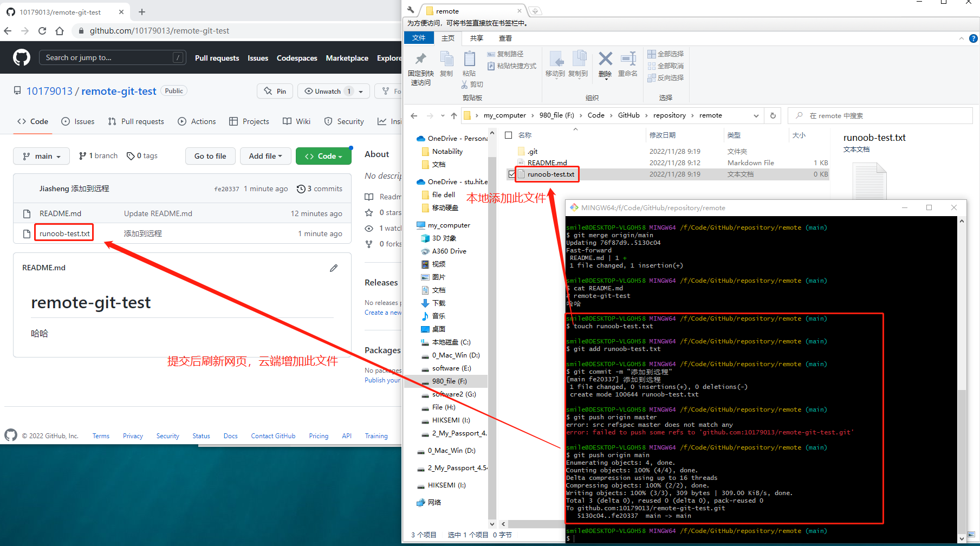
Task: Close the remote-git-test browser tab
Action: pos(121,12)
